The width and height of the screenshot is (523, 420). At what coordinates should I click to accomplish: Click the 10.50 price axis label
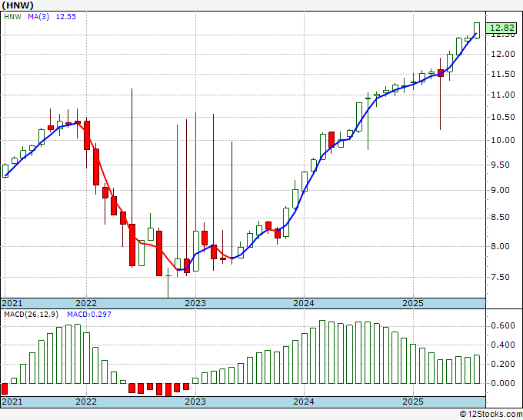coord(503,117)
